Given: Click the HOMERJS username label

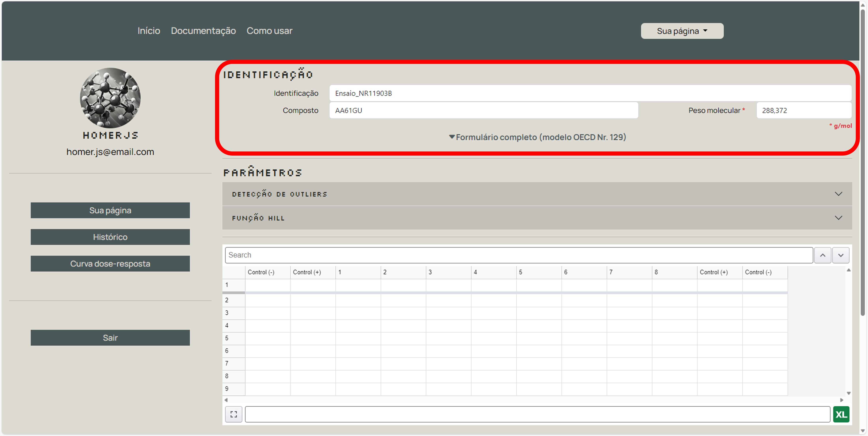Looking at the screenshot, I should [110, 135].
